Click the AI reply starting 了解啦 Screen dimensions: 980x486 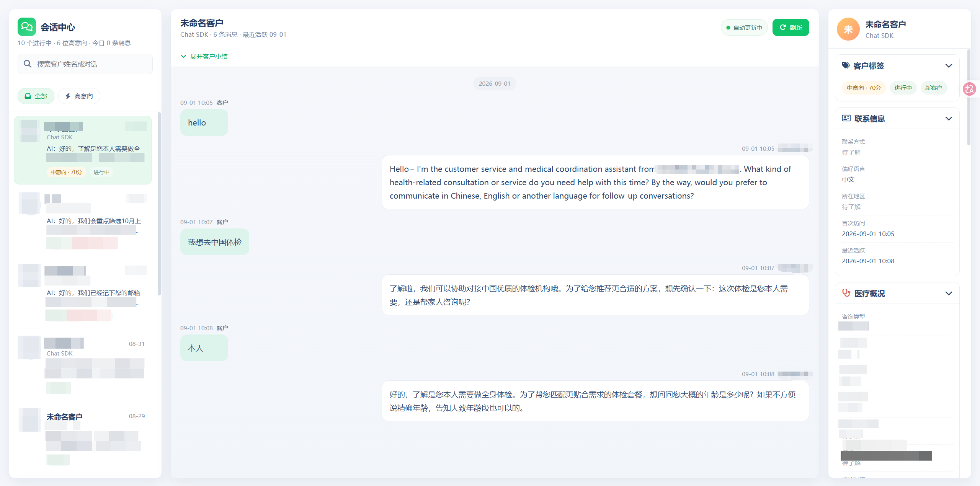tap(595, 295)
